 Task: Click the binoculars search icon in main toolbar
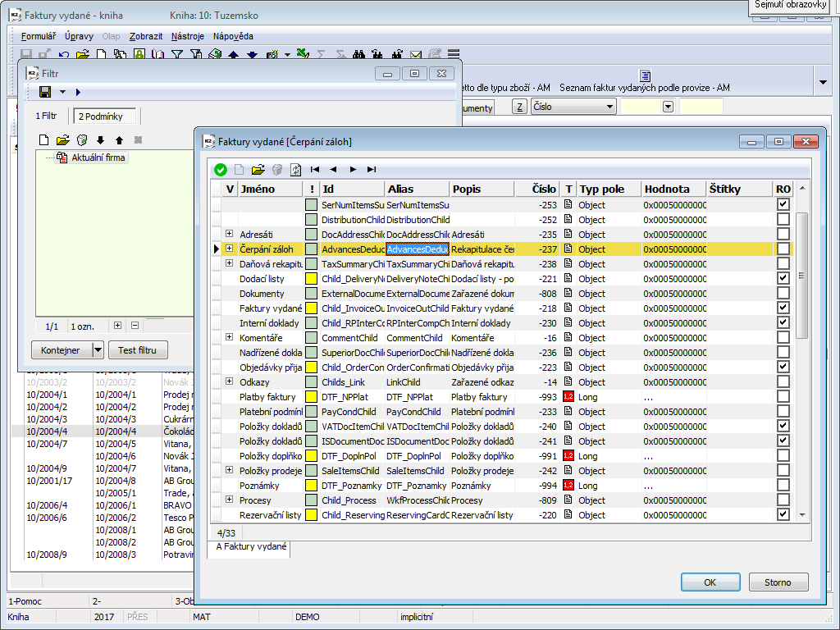[x=358, y=55]
